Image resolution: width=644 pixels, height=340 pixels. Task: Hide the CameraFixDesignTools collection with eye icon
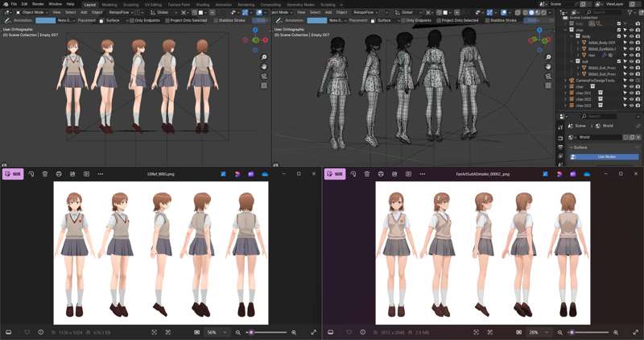coord(632,81)
